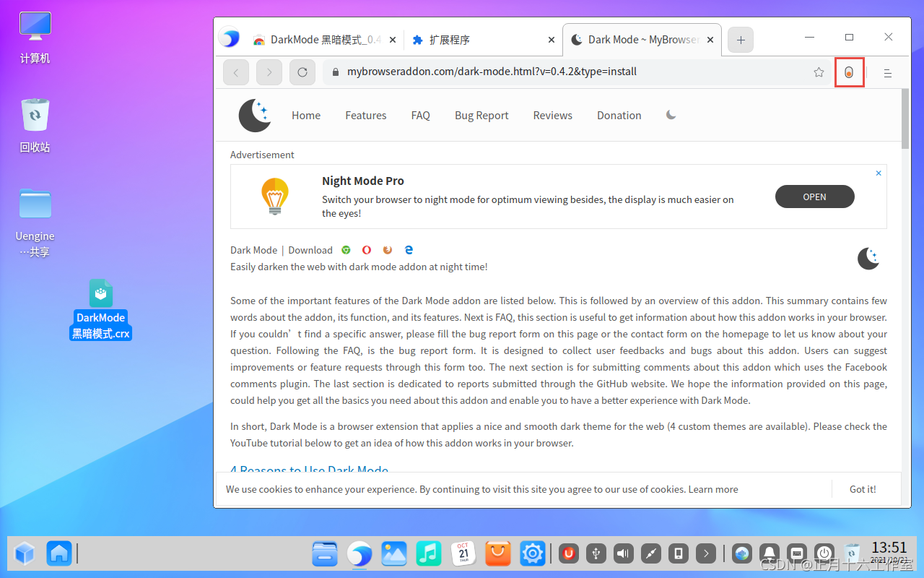Show desktop via the blue home taskbar icon
The width and height of the screenshot is (924, 578).
[x=59, y=554]
